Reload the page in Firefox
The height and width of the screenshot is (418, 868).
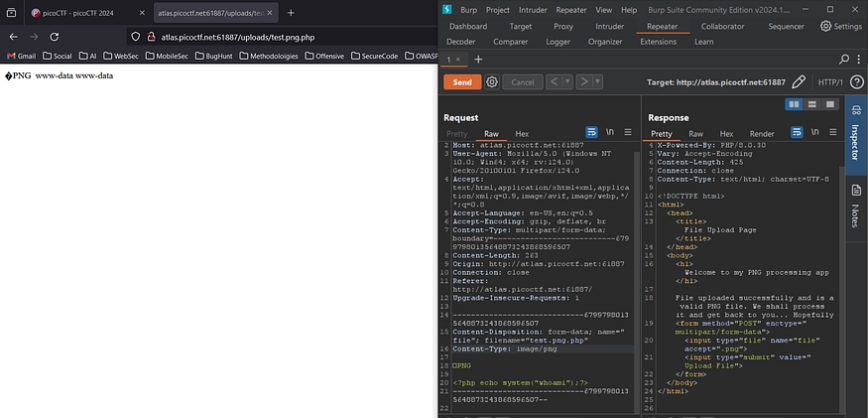62,36
